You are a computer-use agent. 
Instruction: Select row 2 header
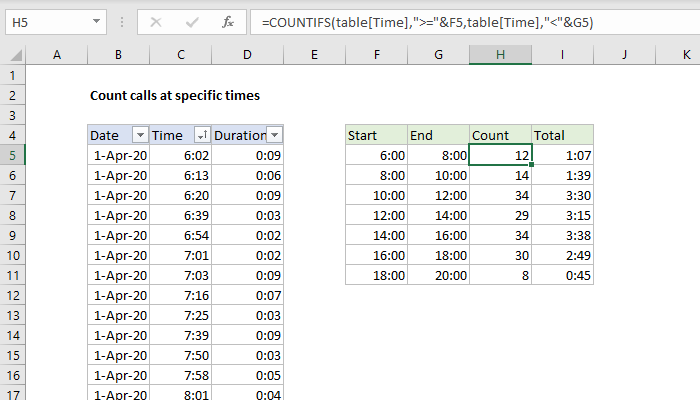(x=12, y=95)
